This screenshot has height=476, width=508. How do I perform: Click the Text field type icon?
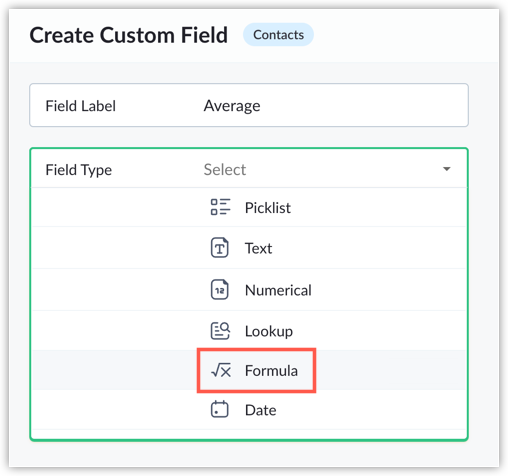click(220, 248)
